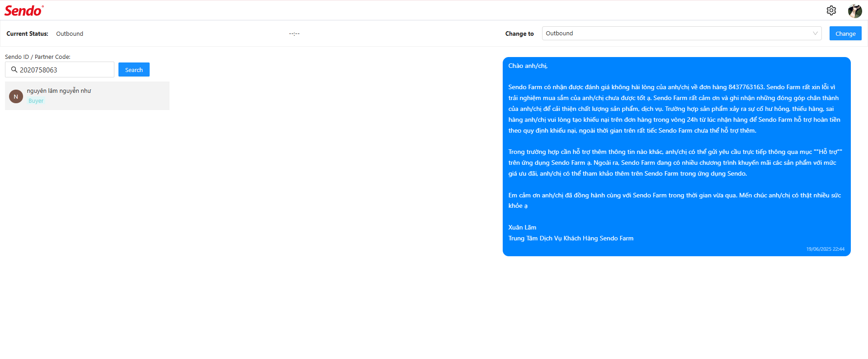The height and width of the screenshot is (359, 868).
Task: Open the user profile avatar
Action: click(854, 10)
